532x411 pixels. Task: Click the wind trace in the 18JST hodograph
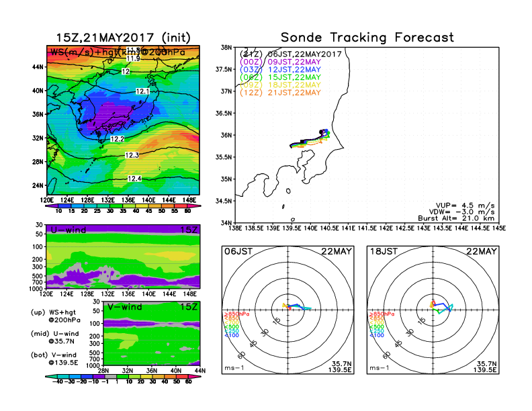click(x=441, y=307)
